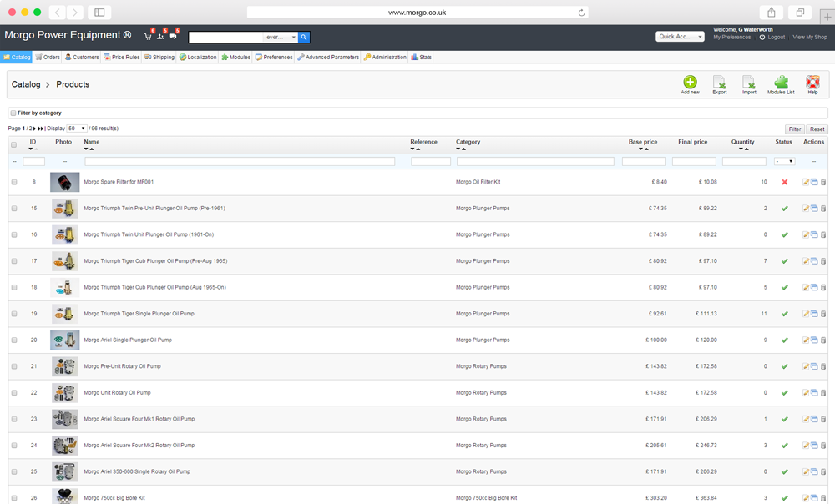Viewport: 835px width, 504px height.
Task: Enable the Filter by category checkbox
Action: click(13, 113)
